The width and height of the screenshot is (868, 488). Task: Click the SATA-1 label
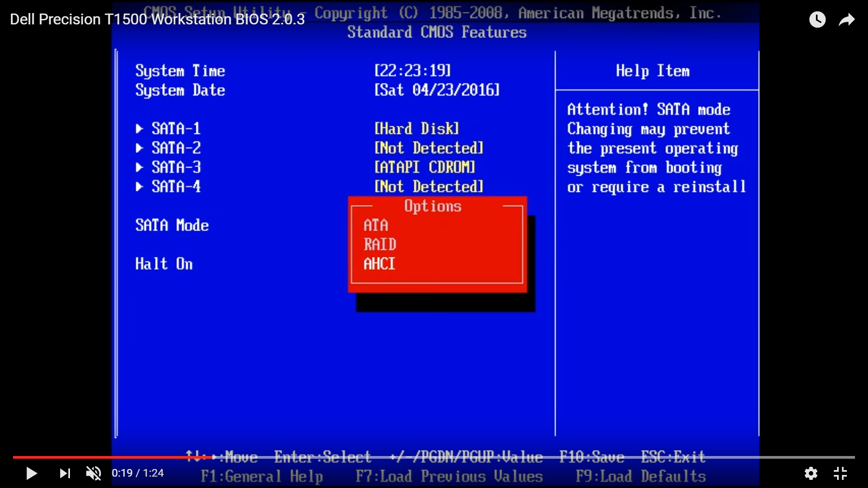176,129
